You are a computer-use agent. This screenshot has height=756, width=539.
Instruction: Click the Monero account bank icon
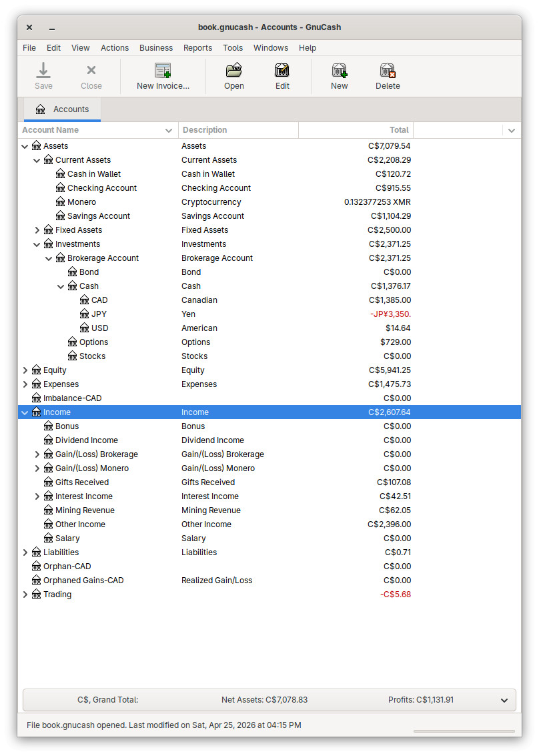(x=61, y=202)
